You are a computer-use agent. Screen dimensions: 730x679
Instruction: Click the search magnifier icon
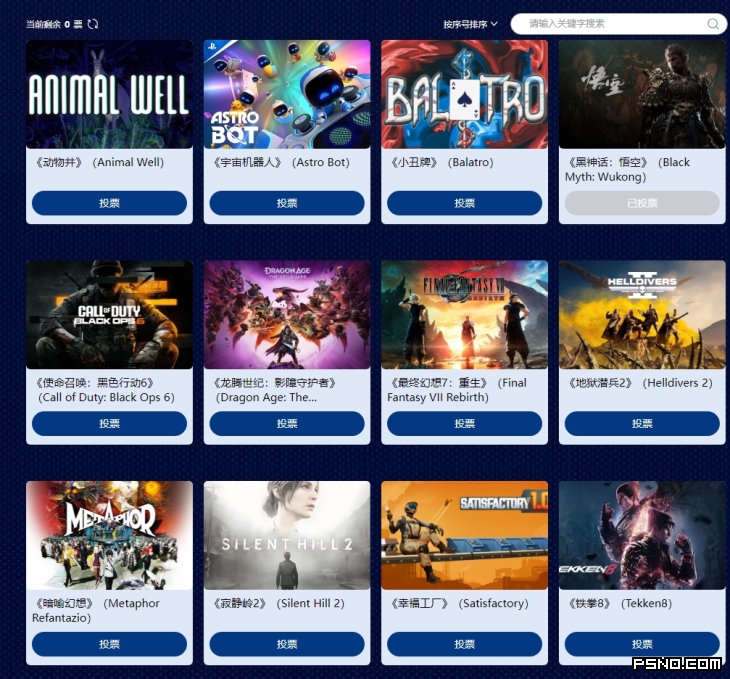click(713, 24)
